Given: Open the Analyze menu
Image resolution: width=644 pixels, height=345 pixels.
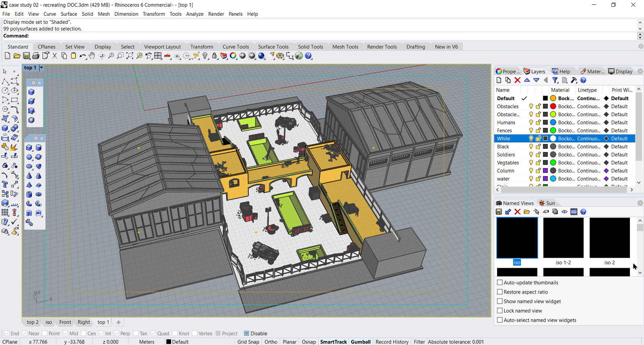Looking at the screenshot, I should coord(195,14).
